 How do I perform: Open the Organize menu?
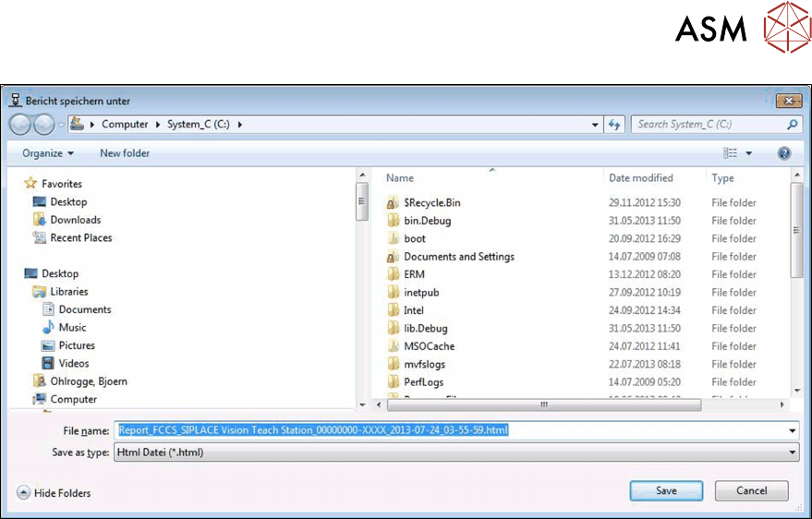click(48, 153)
